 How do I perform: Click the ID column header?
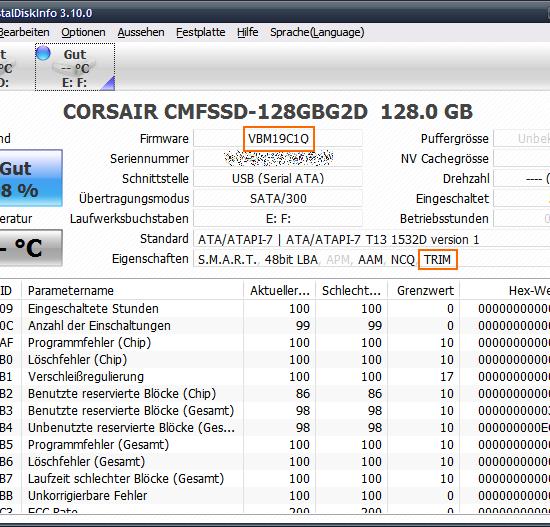click(10, 291)
